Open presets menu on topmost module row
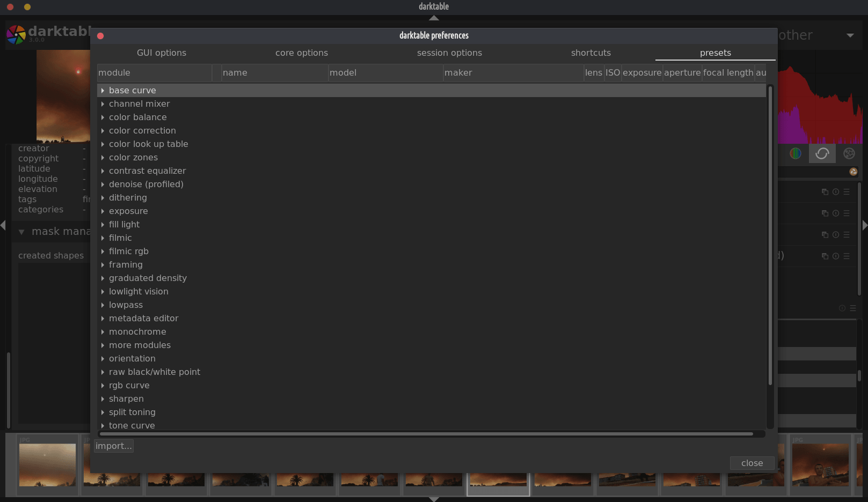 pos(847,192)
